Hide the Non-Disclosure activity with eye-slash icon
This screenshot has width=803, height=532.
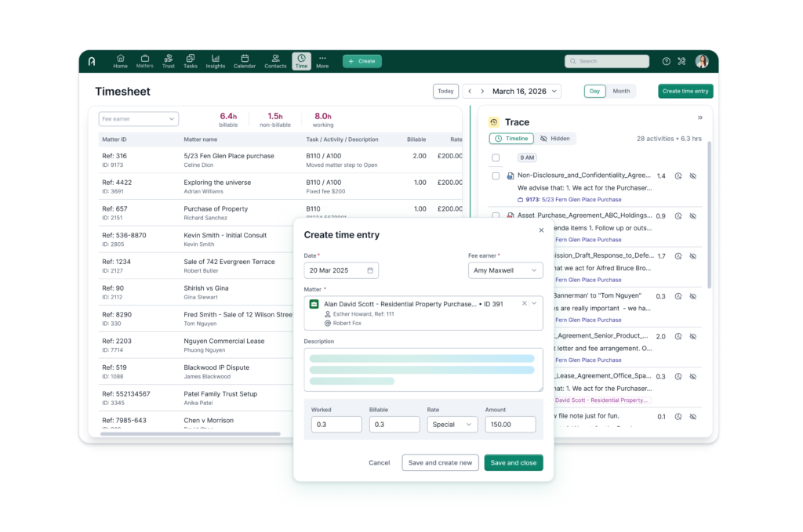pyautogui.click(x=693, y=176)
